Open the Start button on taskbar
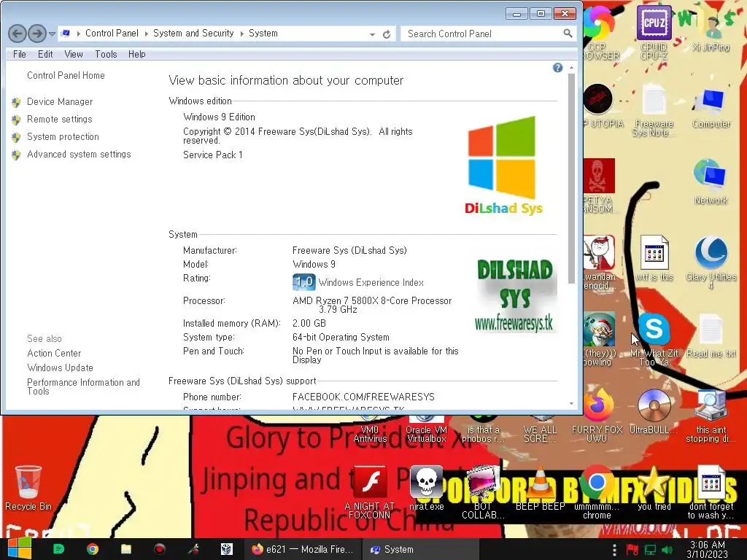 tap(19, 549)
